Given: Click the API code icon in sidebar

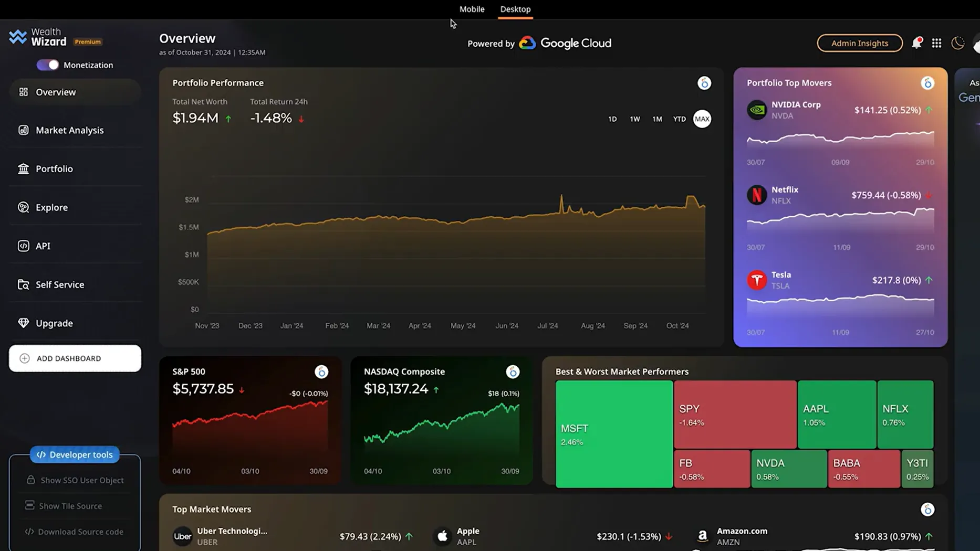Looking at the screenshot, I should (24, 246).
